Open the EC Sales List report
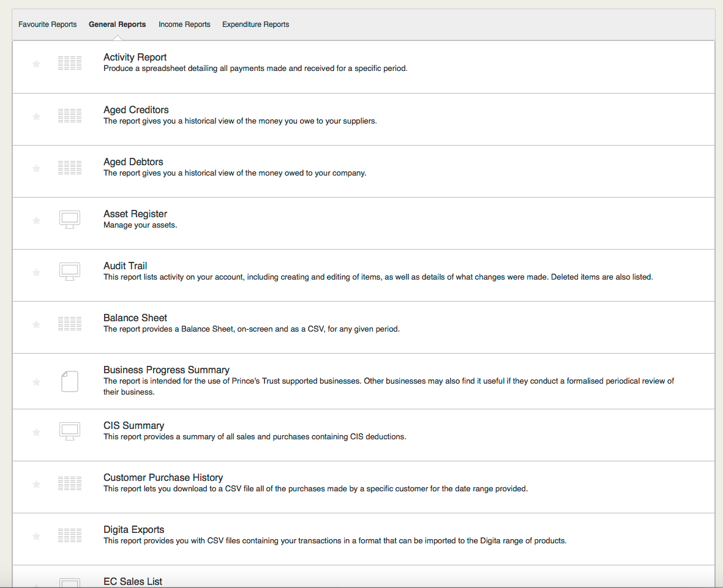This screenshot has height=588, width=723. (x=133, y=581)
